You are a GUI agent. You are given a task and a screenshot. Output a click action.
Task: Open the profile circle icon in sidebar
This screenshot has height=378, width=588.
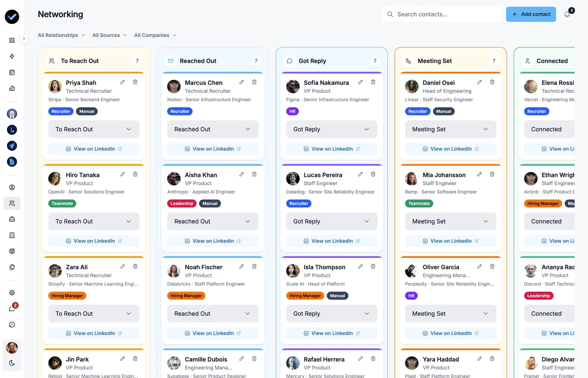[x=12, y=187]
